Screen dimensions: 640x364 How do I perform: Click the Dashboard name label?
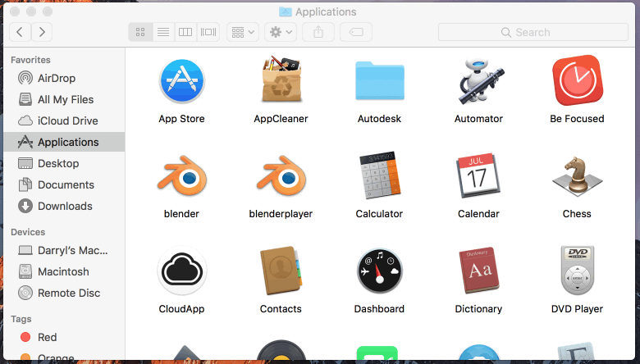click(379, 308)
